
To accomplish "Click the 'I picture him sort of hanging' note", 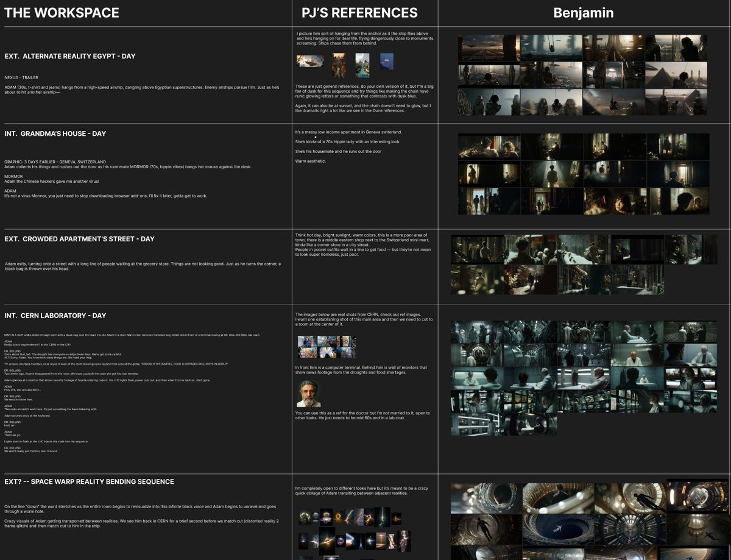I will pos(365,38).
